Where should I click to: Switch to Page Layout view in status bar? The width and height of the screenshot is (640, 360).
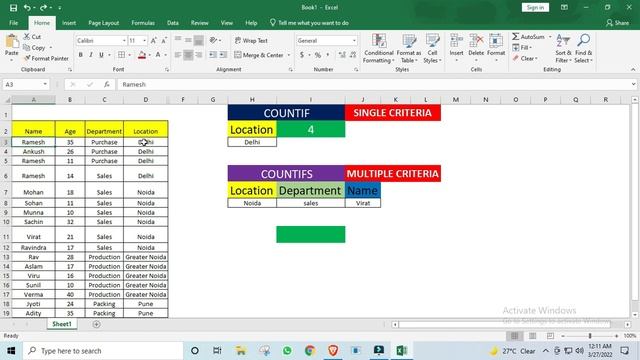(532, 336)
